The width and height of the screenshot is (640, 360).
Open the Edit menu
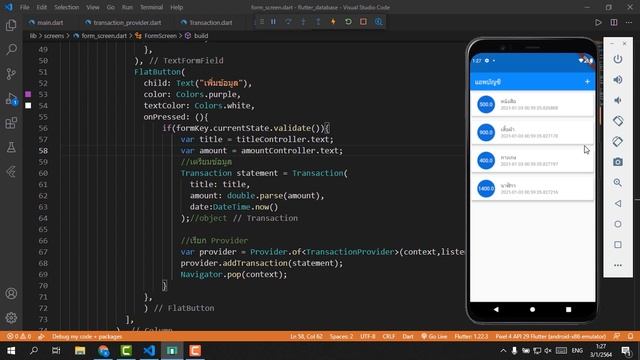41,7
